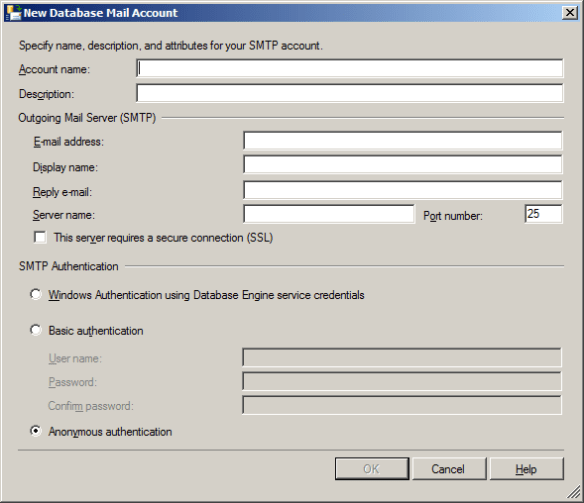Click the Database Mail title bar icon
Screen dimensions: 584x503
(x=14, y=13)
